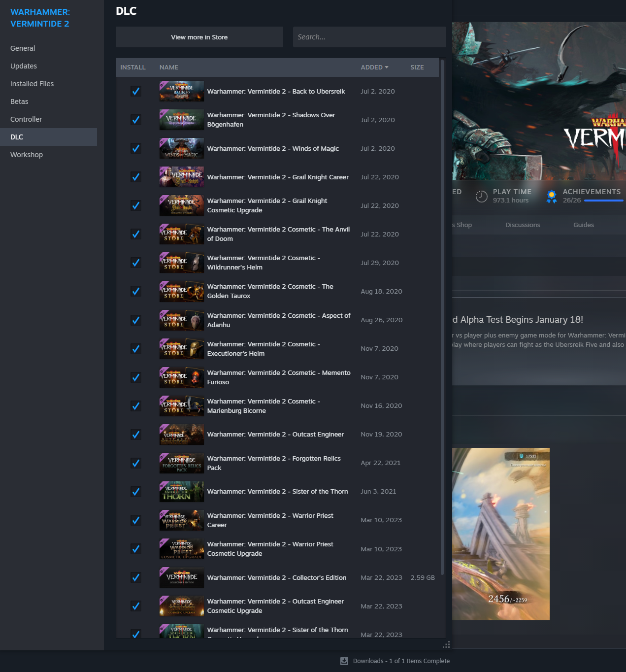Click the Apr 22, 2021 date cell

click(381, 463)
